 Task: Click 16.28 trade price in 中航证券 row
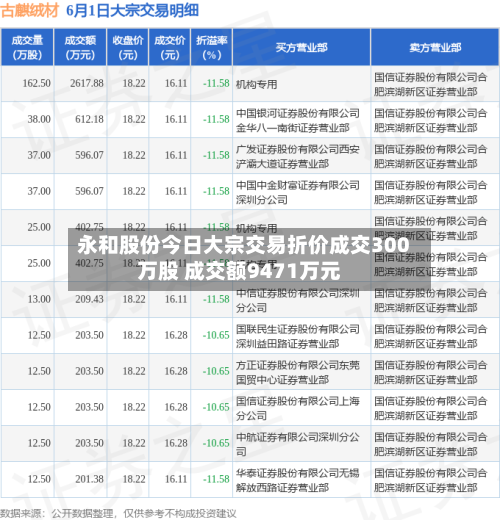click(176, 443)
